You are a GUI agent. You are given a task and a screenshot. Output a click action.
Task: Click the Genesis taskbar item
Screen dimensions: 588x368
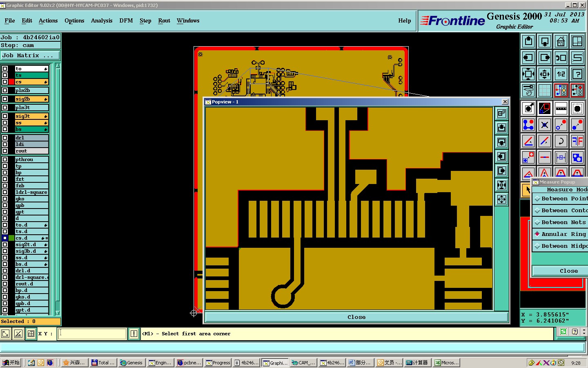[131, 363]
